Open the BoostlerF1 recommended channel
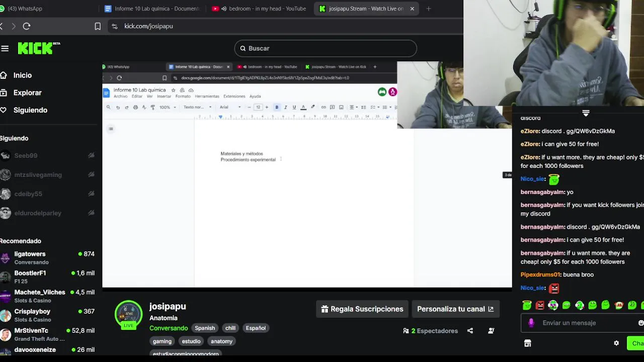 [x=48, y=277]
